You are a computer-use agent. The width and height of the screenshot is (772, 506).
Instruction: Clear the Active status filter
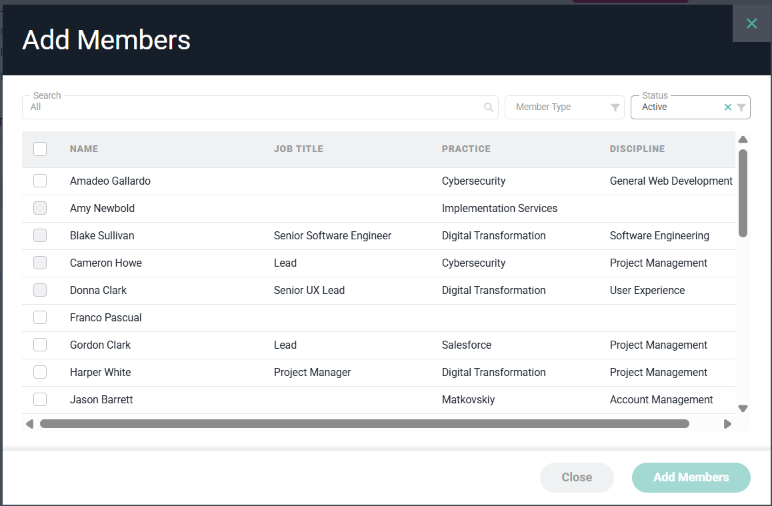tap(728, 107)
